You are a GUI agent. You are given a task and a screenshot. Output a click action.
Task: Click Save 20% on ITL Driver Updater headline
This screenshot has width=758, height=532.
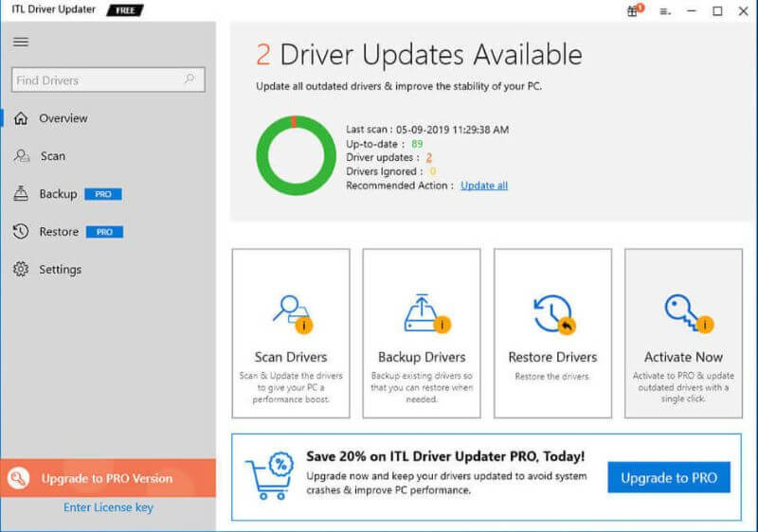[445, 456]
